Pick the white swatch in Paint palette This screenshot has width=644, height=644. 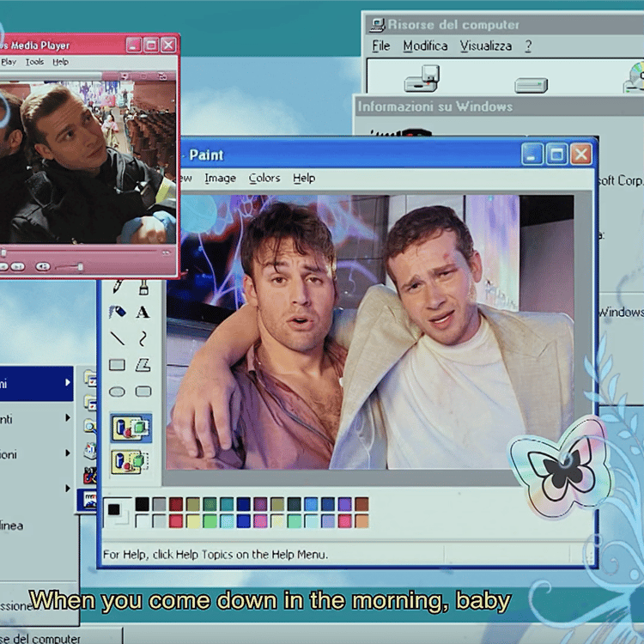tap(142, 521)
